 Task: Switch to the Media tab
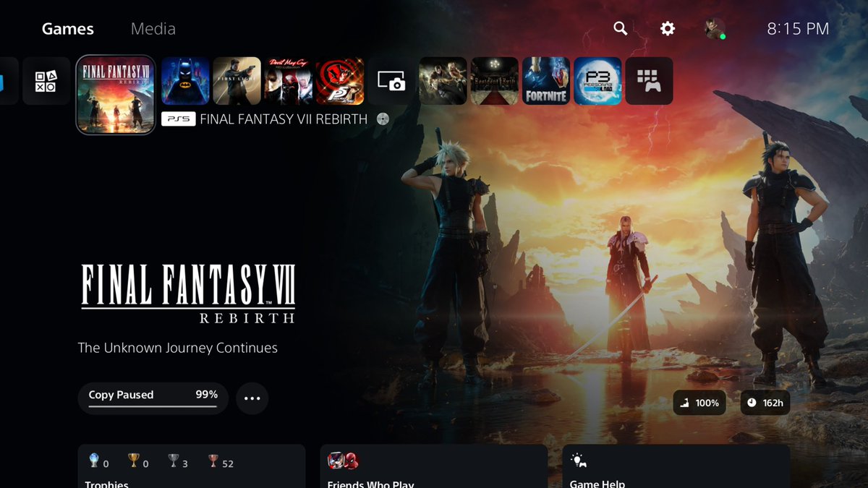coord(153,29)
